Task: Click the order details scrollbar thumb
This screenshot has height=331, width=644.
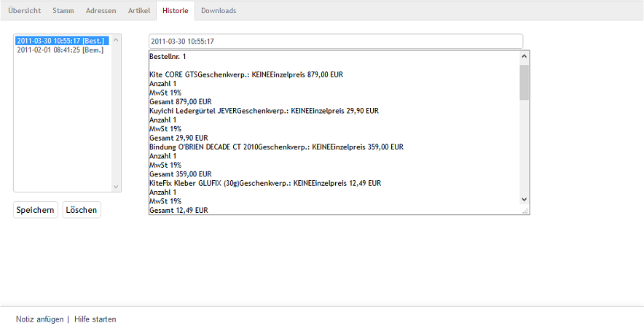Action: (524, 82)
